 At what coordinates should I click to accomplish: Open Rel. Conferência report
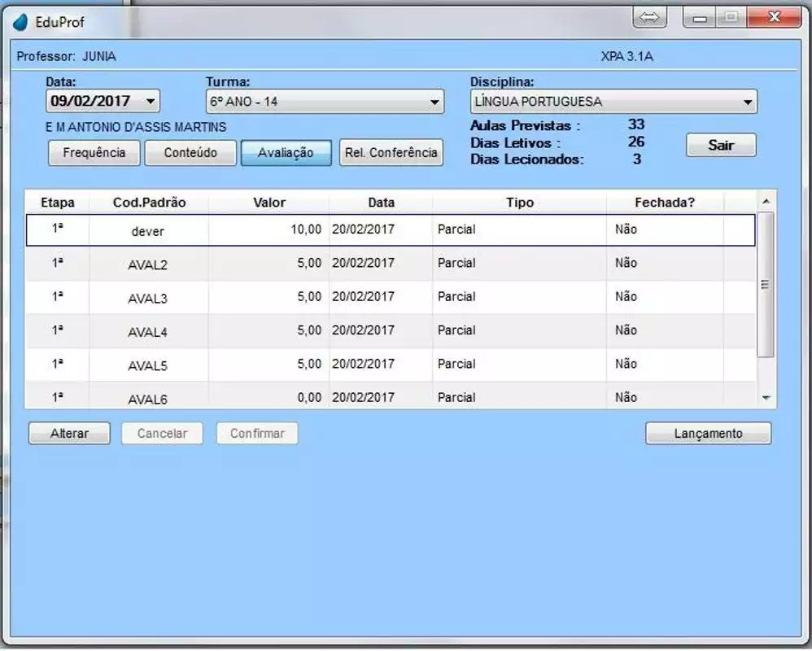tap(391, 153)
